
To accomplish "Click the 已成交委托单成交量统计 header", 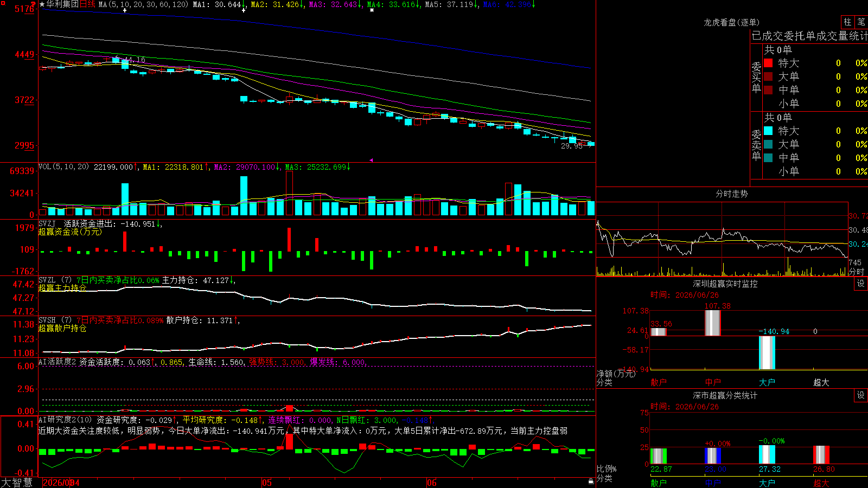I will (x=809, y=36).
